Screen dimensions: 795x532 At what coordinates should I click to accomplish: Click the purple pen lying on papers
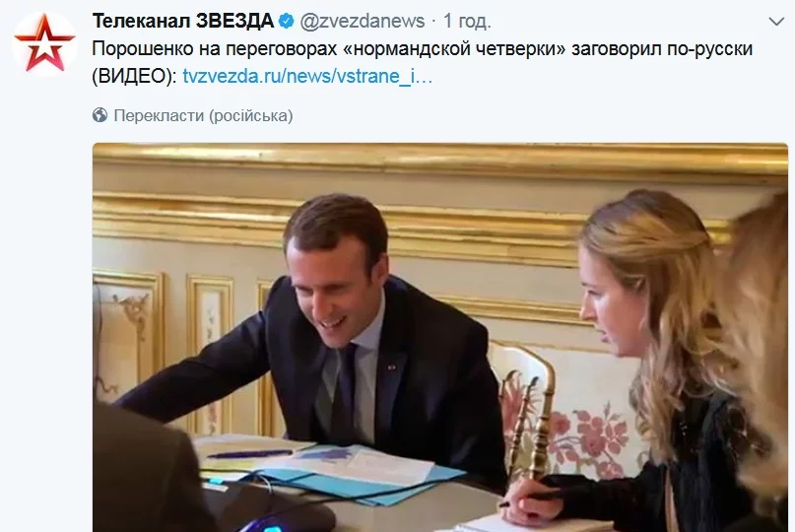tap(249, 453)
